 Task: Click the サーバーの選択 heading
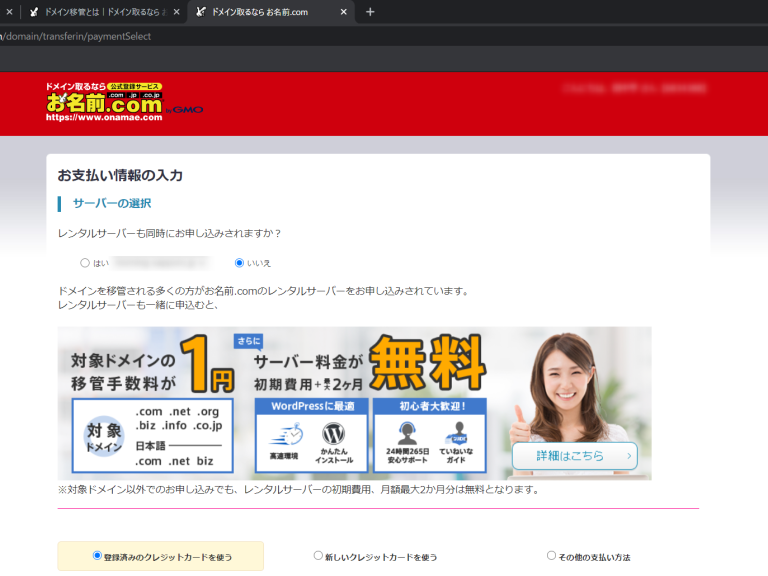pos(112,203)
